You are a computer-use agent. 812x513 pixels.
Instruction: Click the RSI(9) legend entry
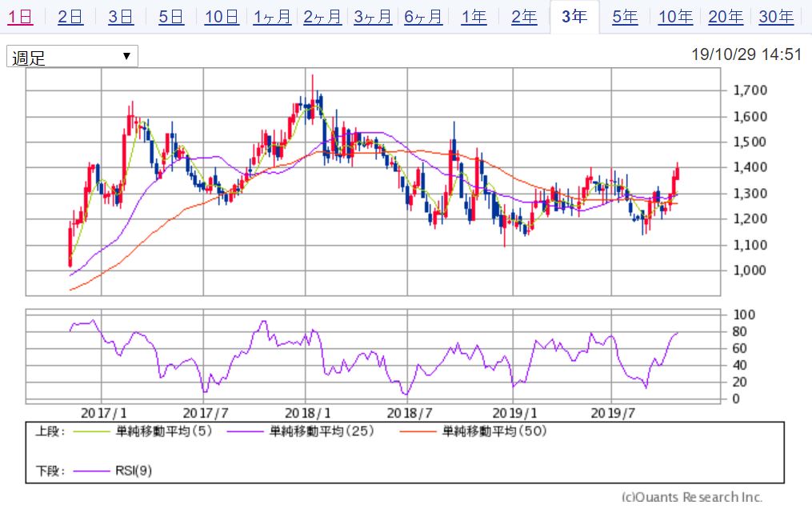click(x=134, y=471)
